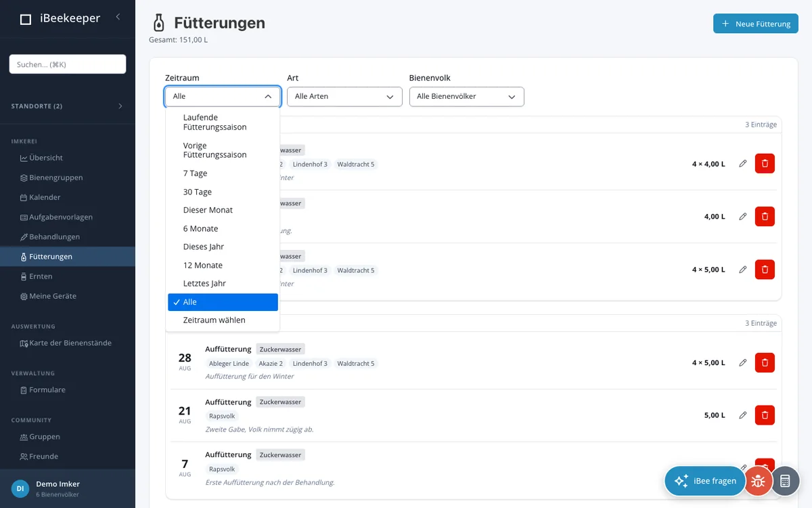Click the iBee fragen assistant button
This screenshot has width=812, height=508.
click(x=704, y=481)
